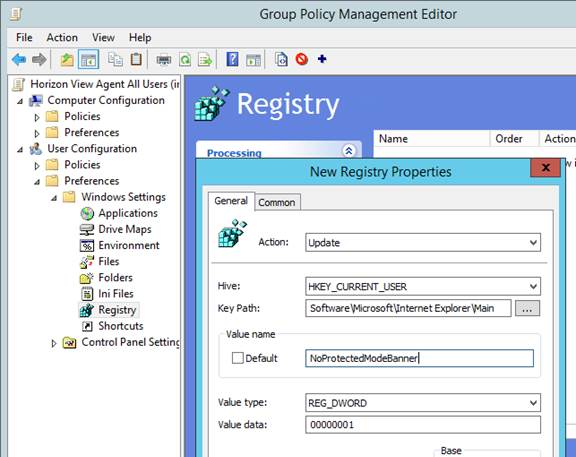Select Applications in the tree
Viewport: 576px width, 457px height.
click(128, 213)
